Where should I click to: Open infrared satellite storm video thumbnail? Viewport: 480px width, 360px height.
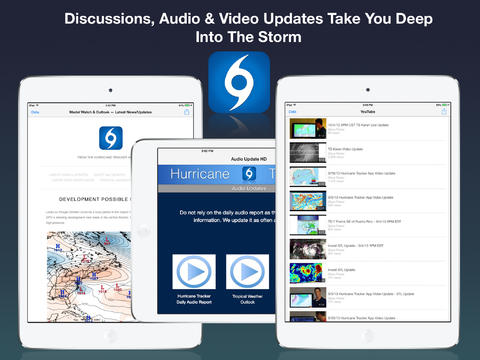click(308, 249)
